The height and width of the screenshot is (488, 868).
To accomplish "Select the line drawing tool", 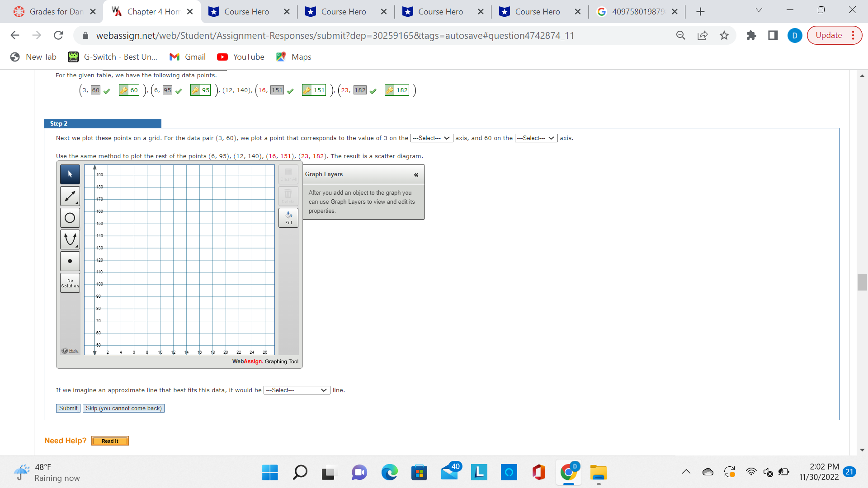I will tap(70, 196).
